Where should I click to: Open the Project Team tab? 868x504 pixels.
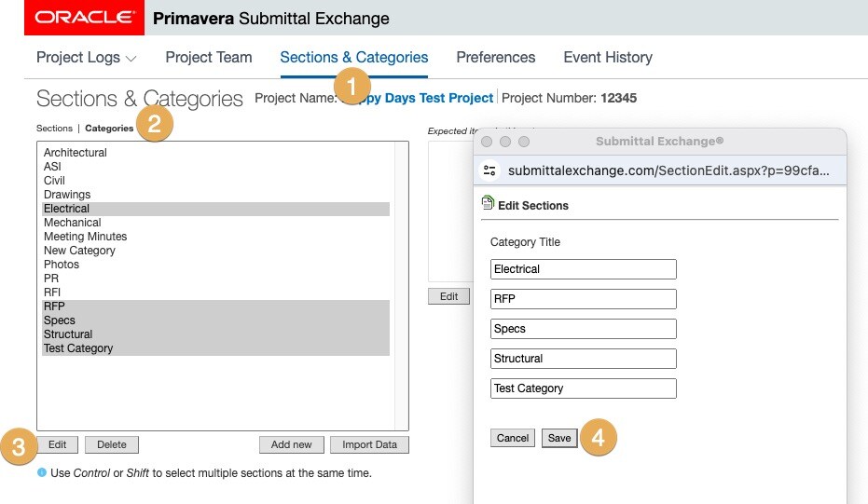point(209,57)
